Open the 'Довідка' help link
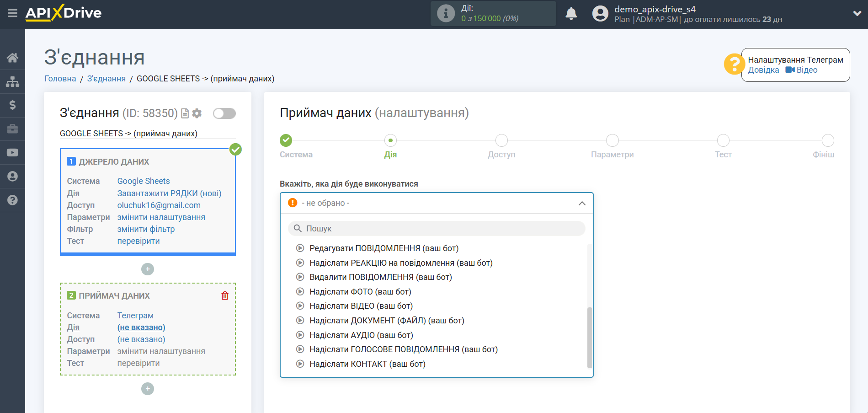Screen dimensions: 868x413 point(763,70)
